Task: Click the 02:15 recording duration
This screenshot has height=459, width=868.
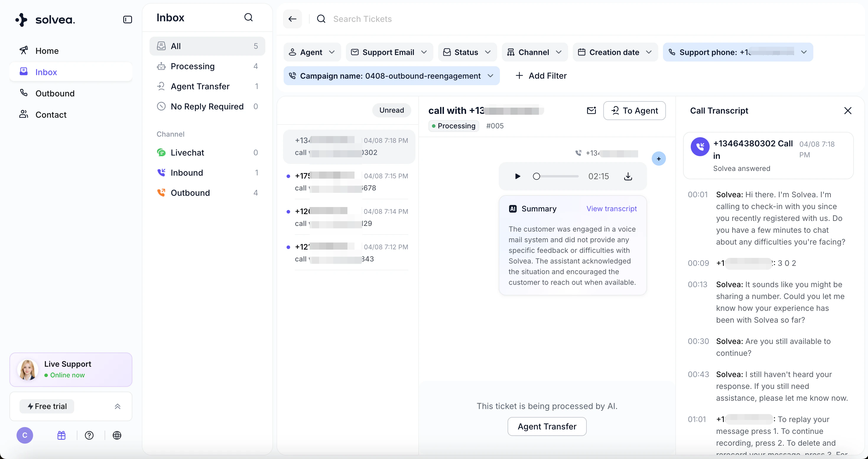Action: pos(599,176)
